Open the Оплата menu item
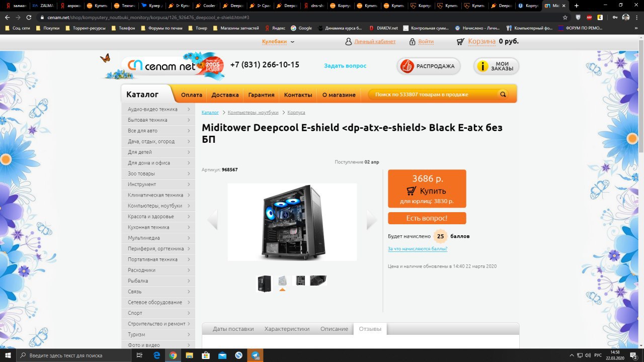Screen dimensions: 644x362 pos(191,95)
